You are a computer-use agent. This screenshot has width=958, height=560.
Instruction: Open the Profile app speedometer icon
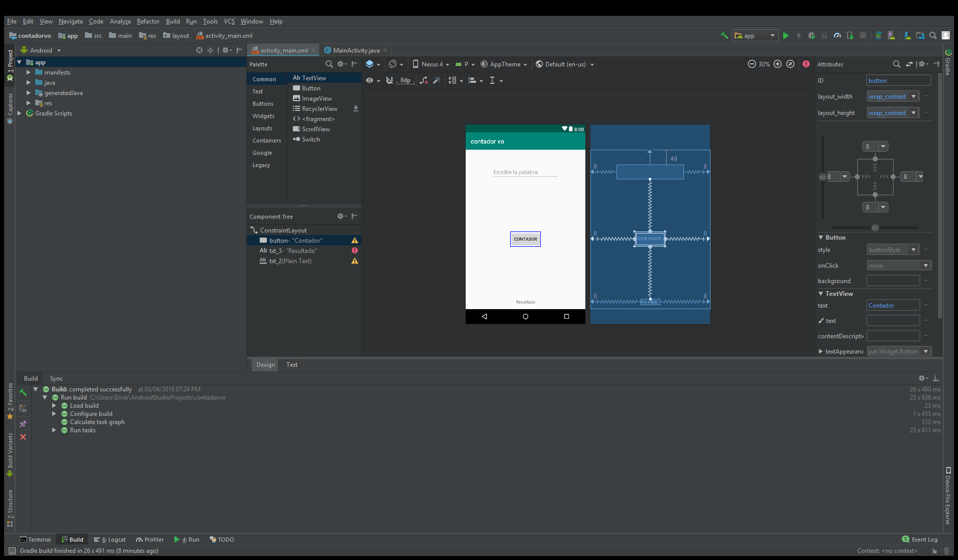coord(837,35)
